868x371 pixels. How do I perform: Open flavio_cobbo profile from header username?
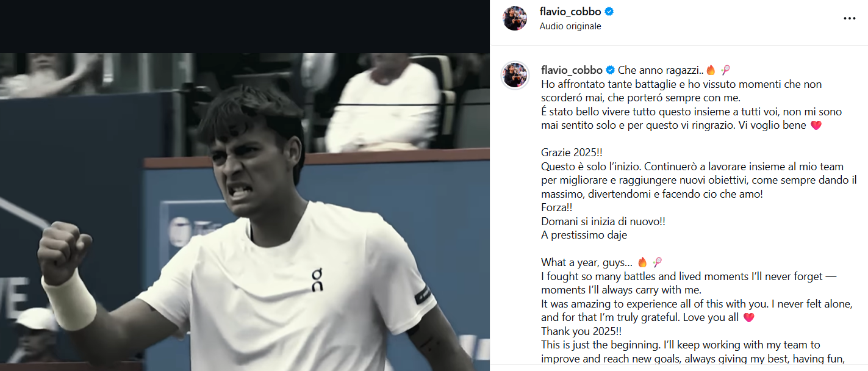point(570,12)
